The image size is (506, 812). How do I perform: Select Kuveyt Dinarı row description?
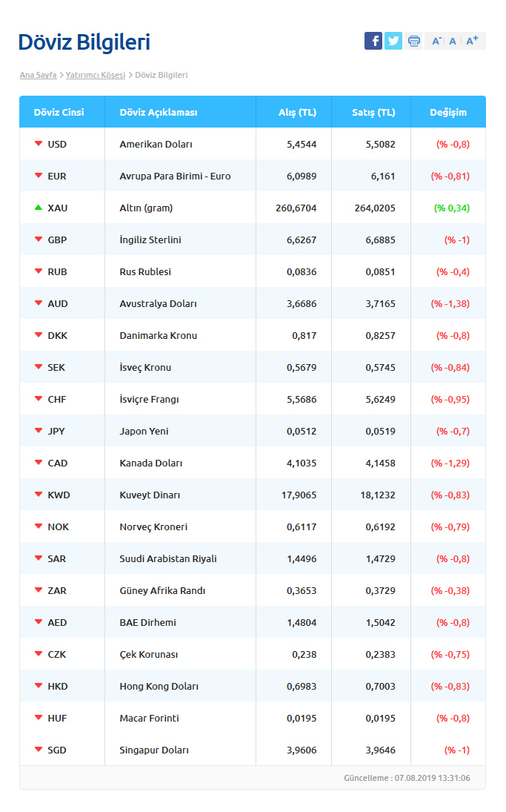click(x=150, y=495)
